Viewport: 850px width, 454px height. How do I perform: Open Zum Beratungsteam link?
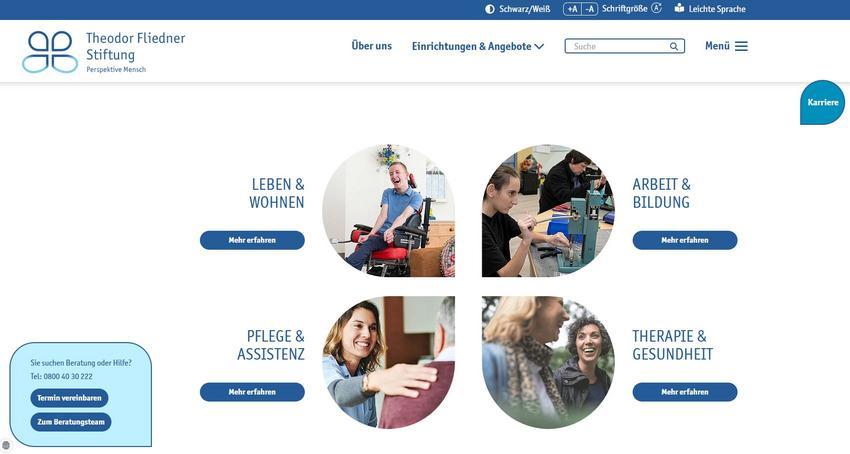click(x=71, y=422)
